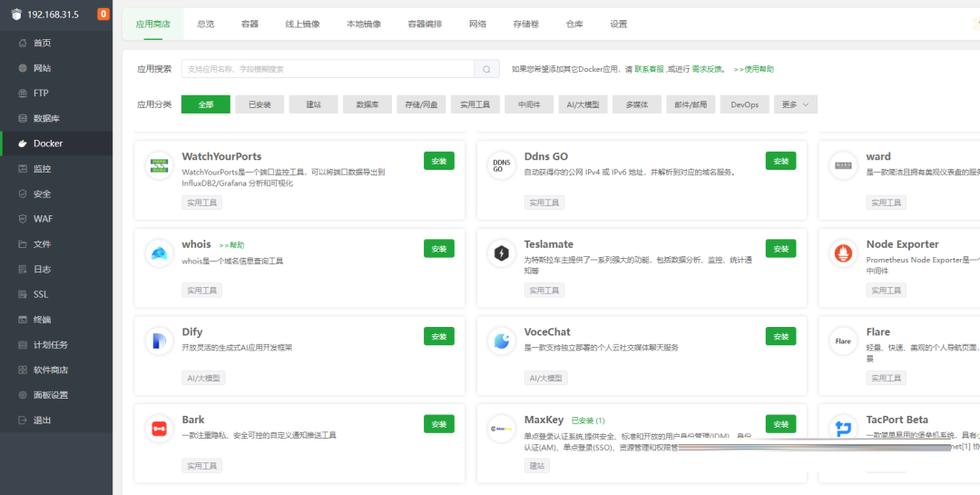Open the 网络 tab

tap(477, 25)
